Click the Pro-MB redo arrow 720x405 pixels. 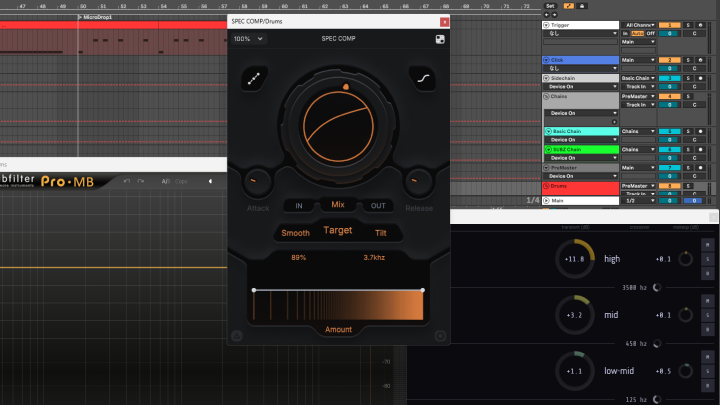pyautogui.click(x=141, y=181)
